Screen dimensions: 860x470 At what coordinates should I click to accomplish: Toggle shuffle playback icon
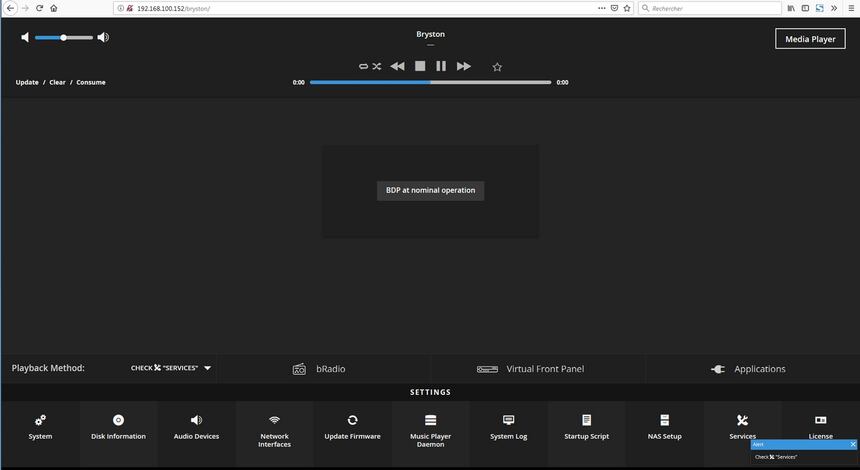point(377,66)
